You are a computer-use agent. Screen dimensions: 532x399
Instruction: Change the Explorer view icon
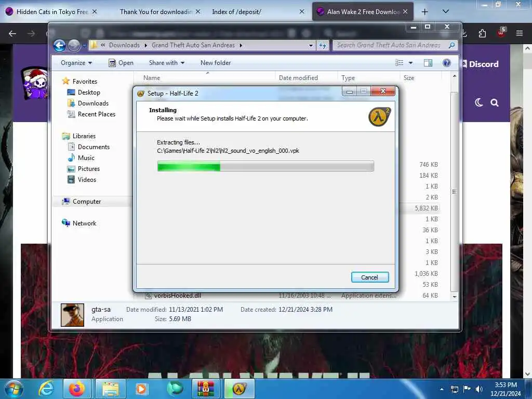tap(400, 63)
